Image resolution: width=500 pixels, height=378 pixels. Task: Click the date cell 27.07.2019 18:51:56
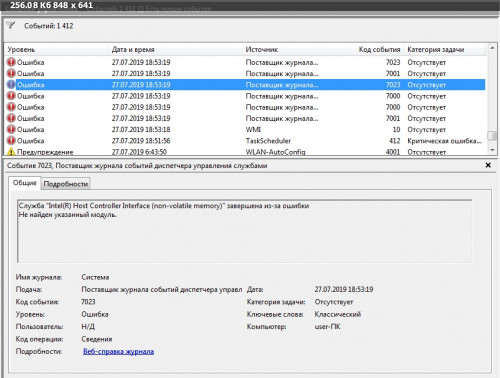141,141
